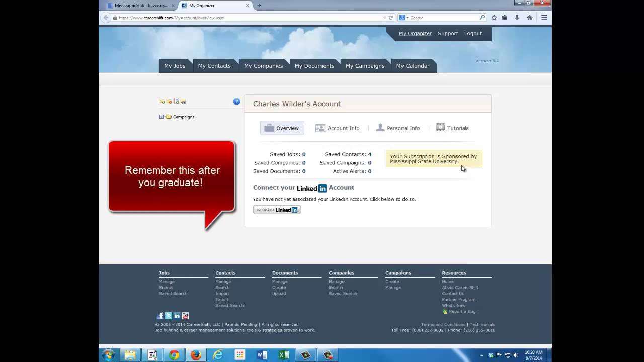Click Partner Program in footer Resources
Screen dimensions: 644x362
click(459, 300)
